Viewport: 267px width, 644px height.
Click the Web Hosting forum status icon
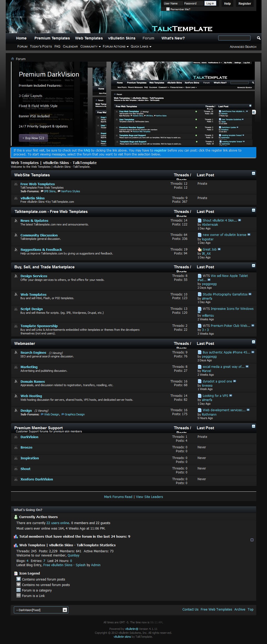point(16,396)
